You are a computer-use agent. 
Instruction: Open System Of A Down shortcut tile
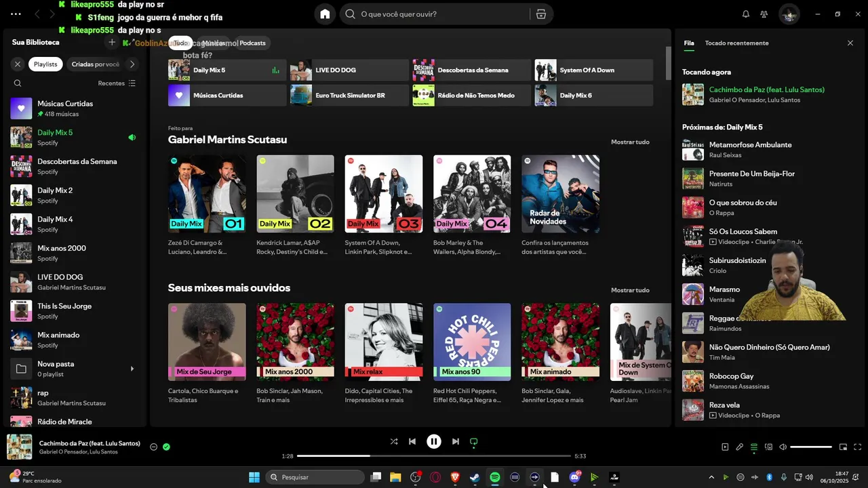593,70
